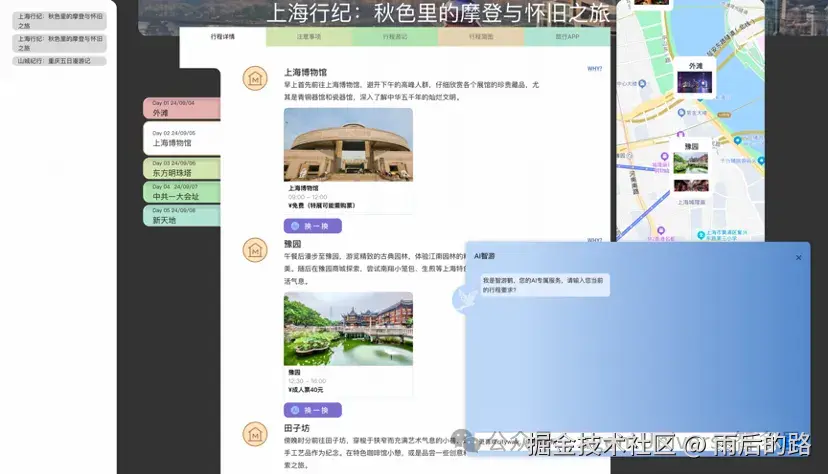Click the 豫园 garden thumbnail on map
828x474 pixels.
coord(691,163)
